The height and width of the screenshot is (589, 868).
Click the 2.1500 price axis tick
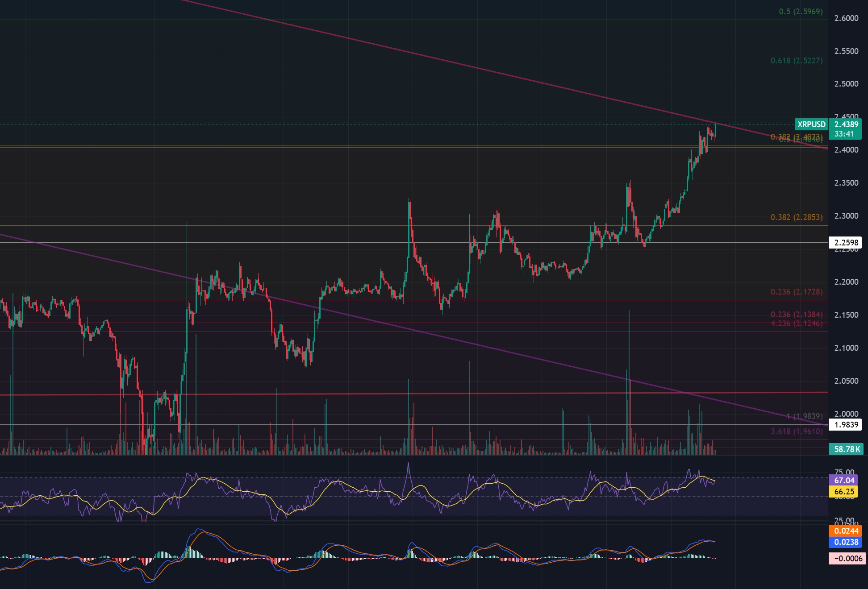pos(846,315)
